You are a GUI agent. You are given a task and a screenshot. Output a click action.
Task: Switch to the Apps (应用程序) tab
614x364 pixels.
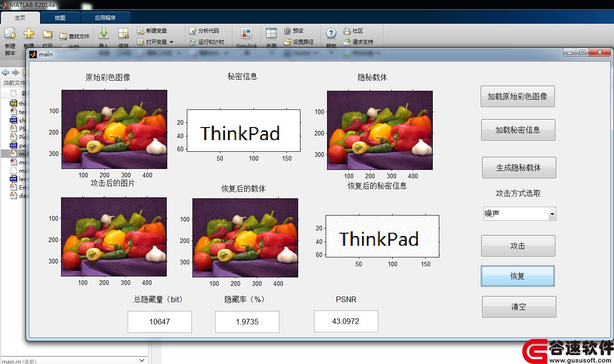(105, 18)
